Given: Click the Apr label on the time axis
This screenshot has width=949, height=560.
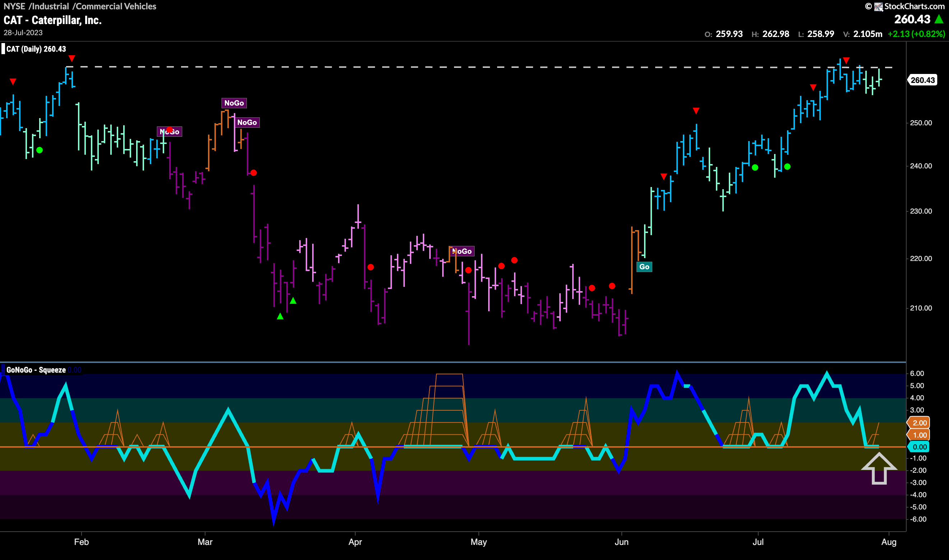Looking at the screenshot, I should (x=355, y=542).
